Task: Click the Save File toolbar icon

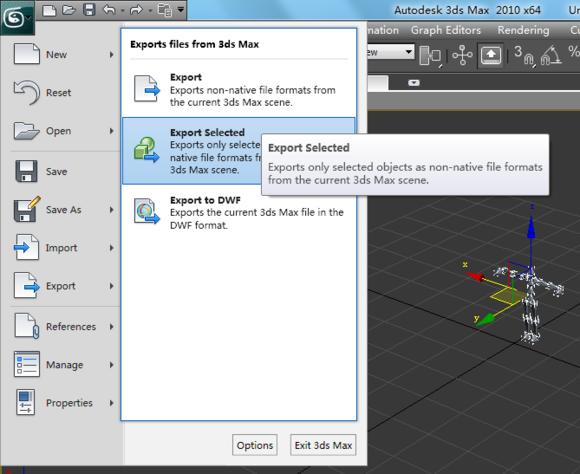Action: pos(89,10)
